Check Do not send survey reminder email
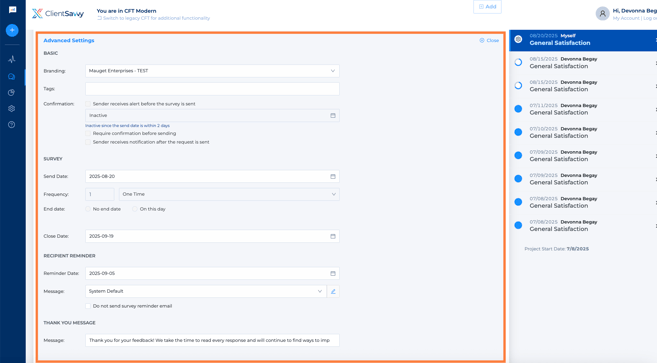The width and height of the screenshot is (657, 363). click(x=88, y=306)
